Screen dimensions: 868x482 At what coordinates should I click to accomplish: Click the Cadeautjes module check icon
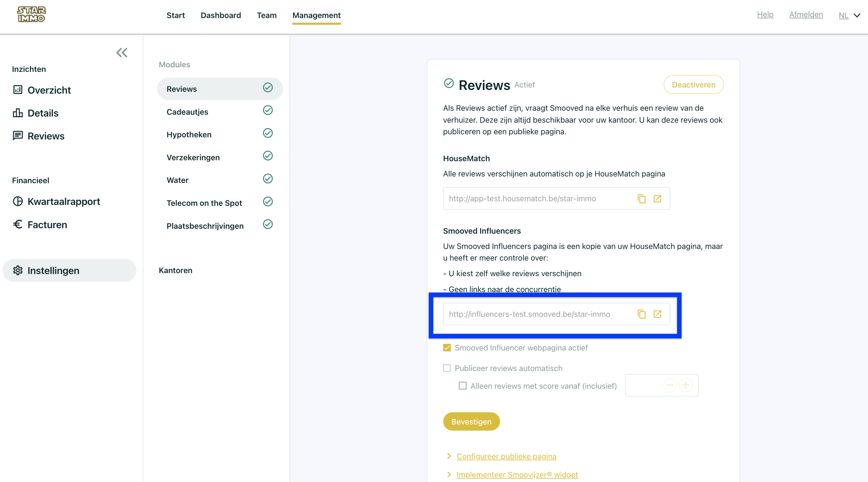(268, 110)
